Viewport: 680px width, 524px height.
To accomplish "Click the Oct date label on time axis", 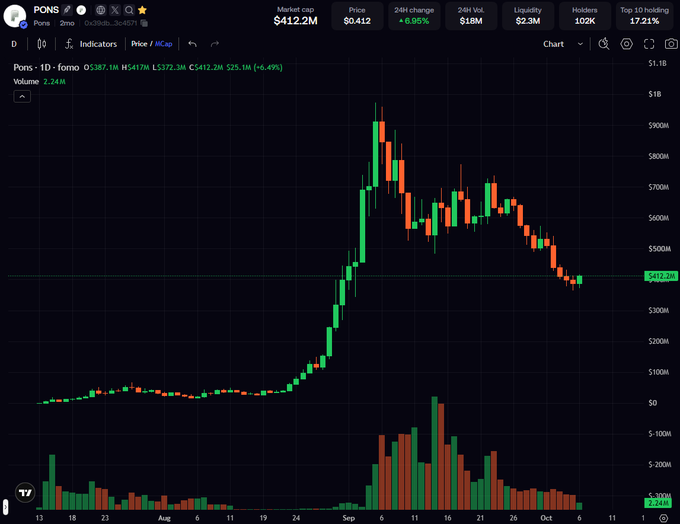I will click(x=546, y=518).
